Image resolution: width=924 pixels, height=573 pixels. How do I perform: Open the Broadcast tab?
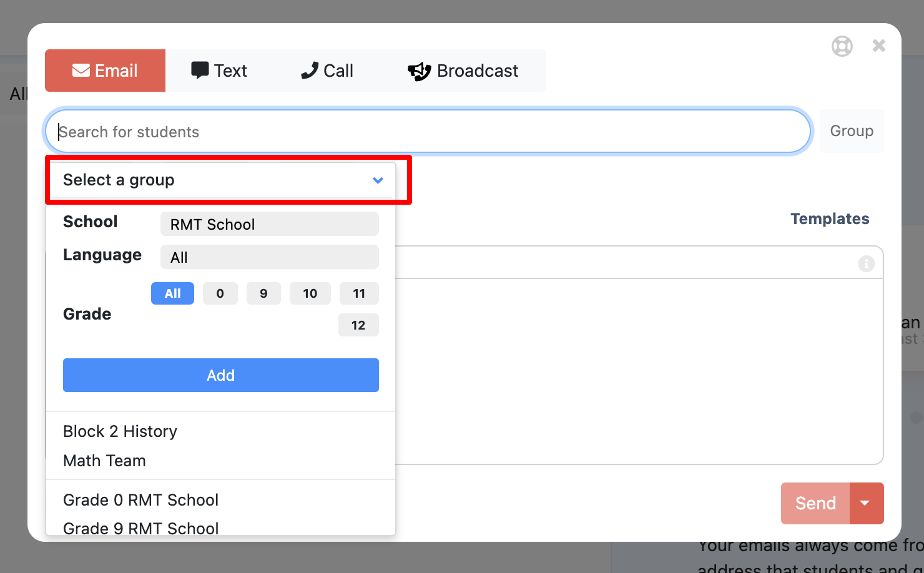coord(463,71)
